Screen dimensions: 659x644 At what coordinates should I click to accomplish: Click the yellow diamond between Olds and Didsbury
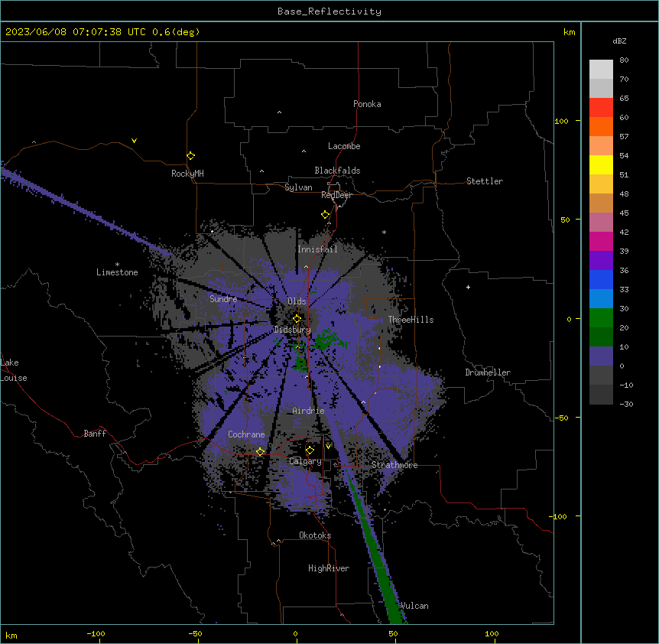[x=297, y=318]
